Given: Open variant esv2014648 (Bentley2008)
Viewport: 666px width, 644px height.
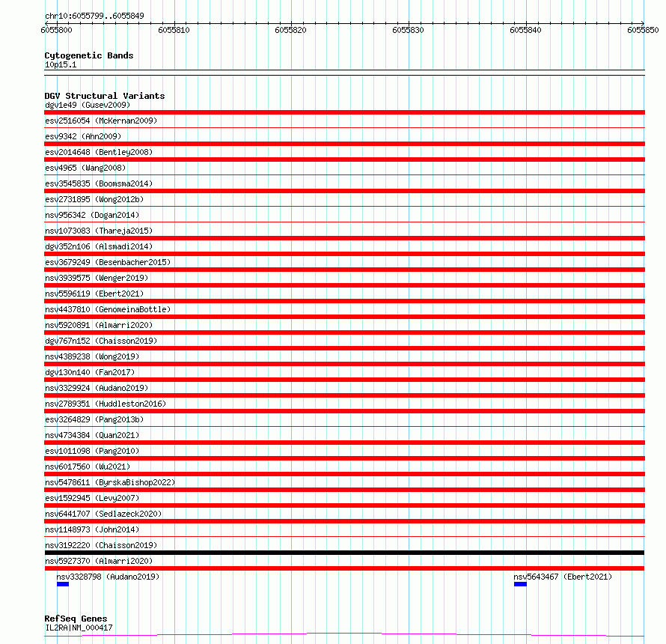Looking at the screenshot, I should click(99, 152).
